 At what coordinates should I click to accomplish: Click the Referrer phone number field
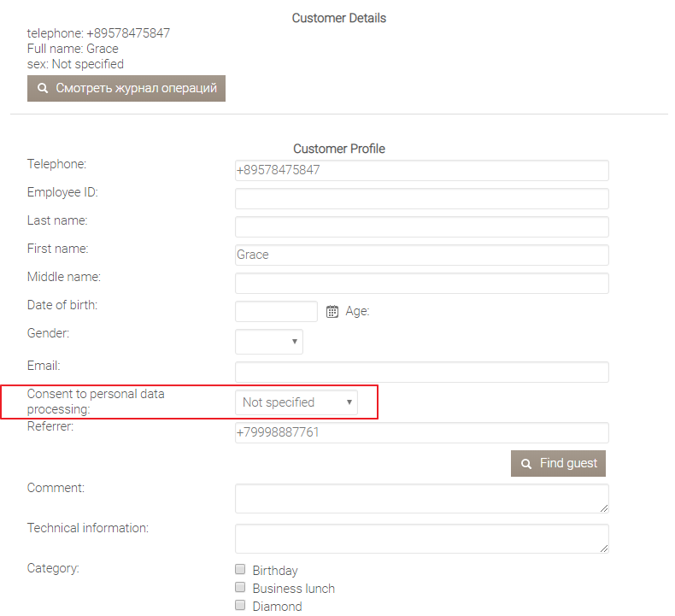[x=421, y=432]
